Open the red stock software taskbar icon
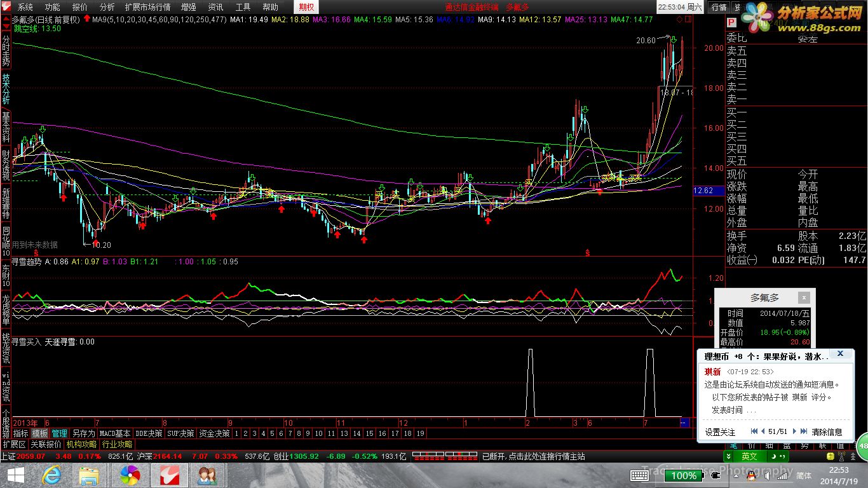 click(169, 475)
